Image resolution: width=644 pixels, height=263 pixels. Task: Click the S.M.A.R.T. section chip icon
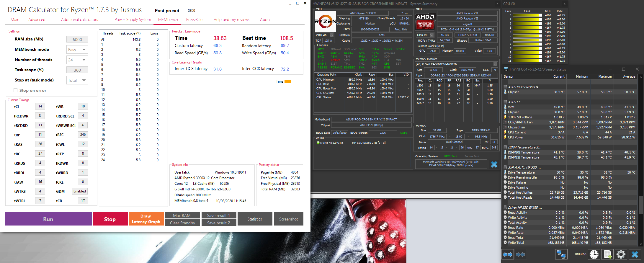505,167
